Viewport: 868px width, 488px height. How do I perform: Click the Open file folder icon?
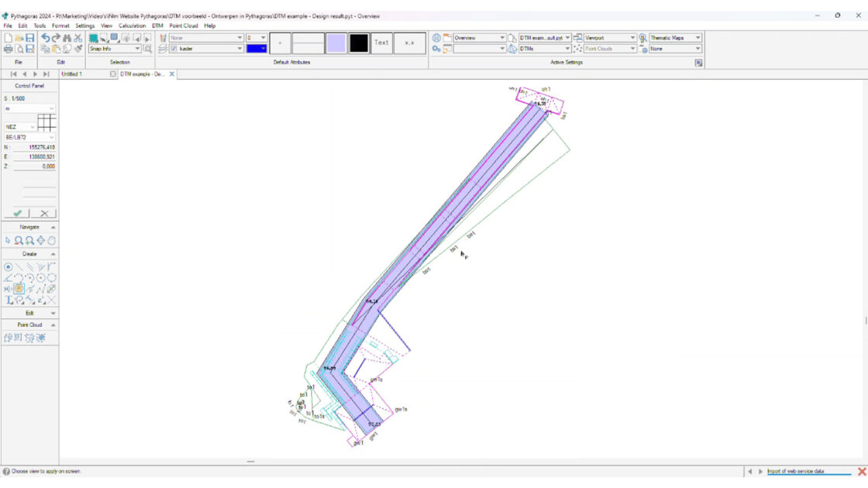point(19,38)
